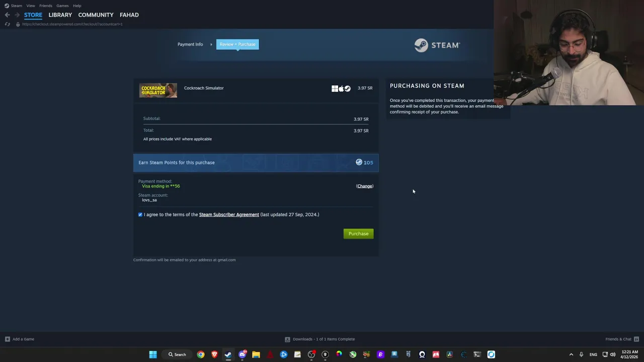The width and height of the screenshot is (644, 362).
Task: Open Google Chrome from the taskbar
Action: tap(201, 354)
